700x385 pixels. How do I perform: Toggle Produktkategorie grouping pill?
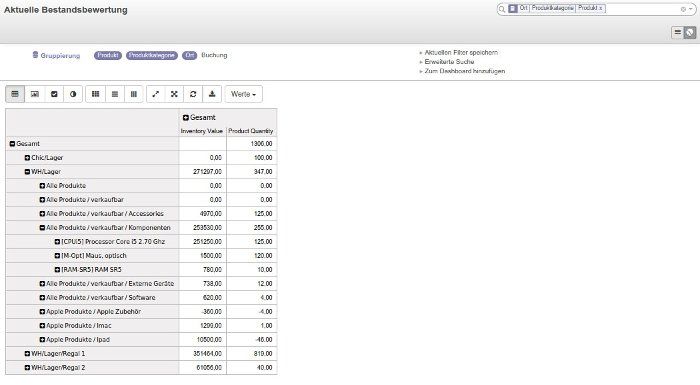pyautogui.click(x=152, y=55)
